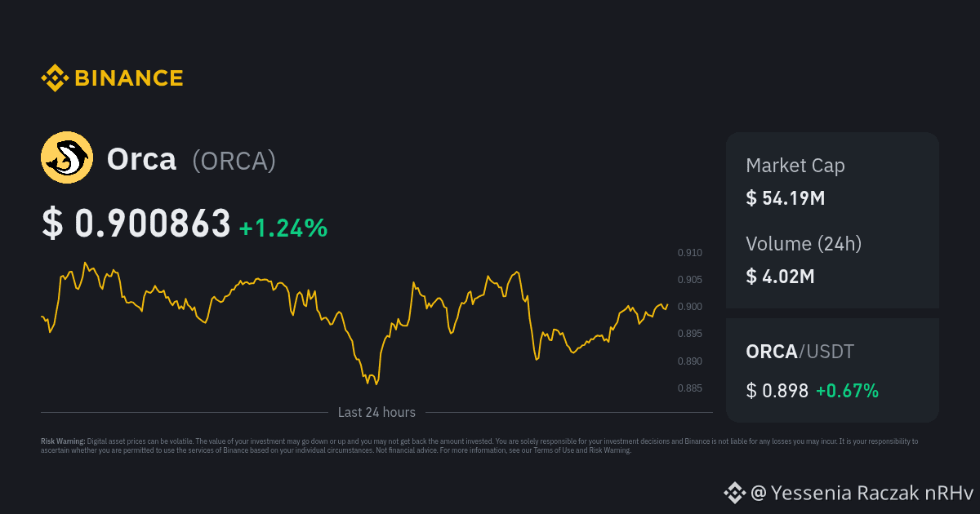The image size is (980, 514).
Task: Click the small Binance icon beside the username
Action: point(733,492)
